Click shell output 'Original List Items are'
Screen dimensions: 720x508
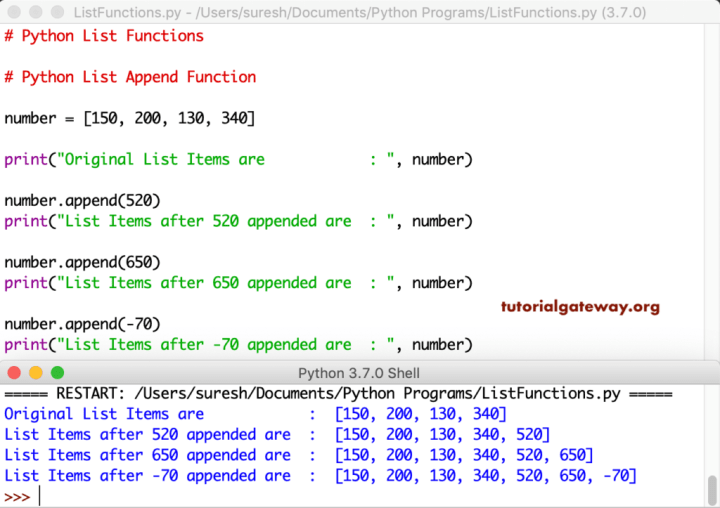(x=255, y=414)
